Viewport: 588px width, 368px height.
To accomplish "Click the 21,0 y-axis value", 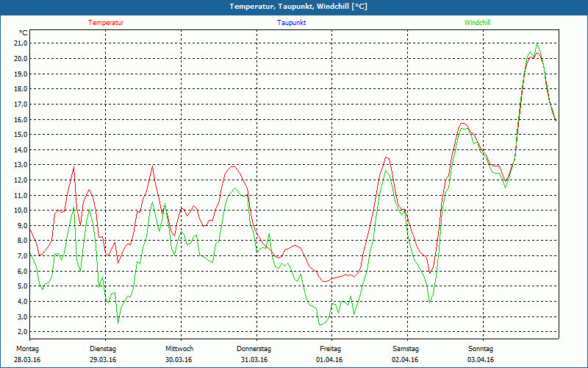I will point(21,43).
